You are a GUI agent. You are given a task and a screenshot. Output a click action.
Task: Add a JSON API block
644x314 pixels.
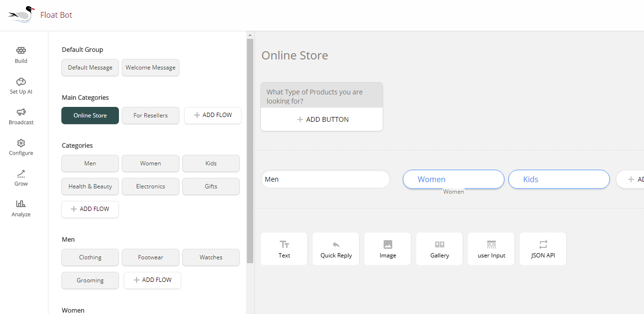[x=543, y=249]
